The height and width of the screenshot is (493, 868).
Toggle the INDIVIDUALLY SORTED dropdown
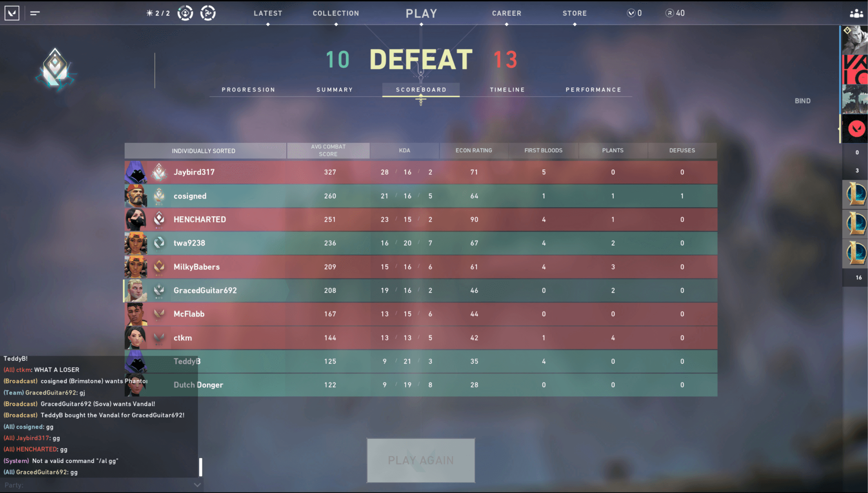click(x=203, y=150)
